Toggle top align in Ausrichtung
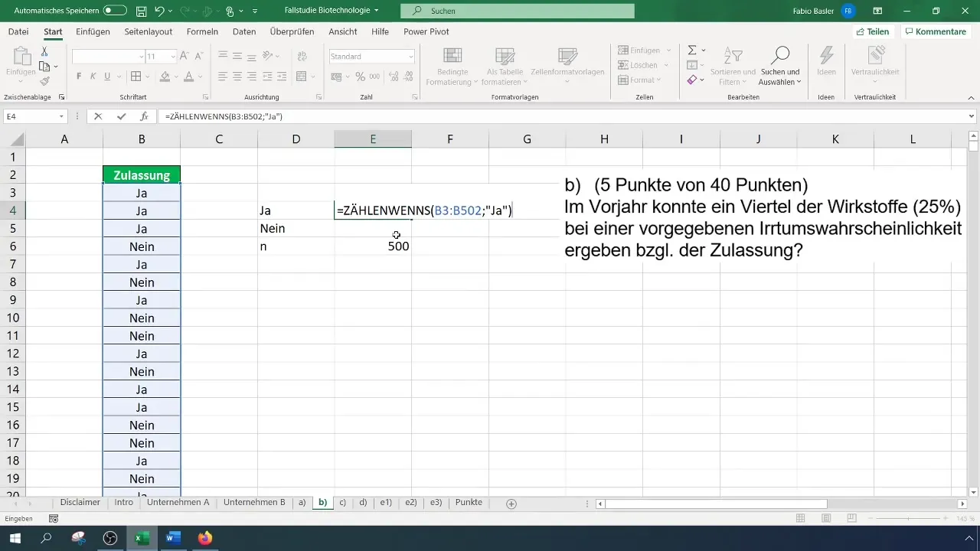The width and height of the screenshot is (980, 551). tap(222, 56)
